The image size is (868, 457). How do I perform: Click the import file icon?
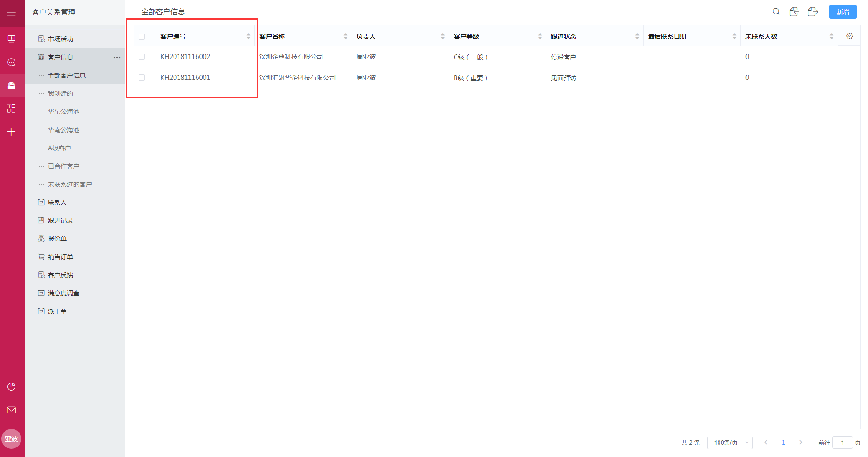[794, 12]
